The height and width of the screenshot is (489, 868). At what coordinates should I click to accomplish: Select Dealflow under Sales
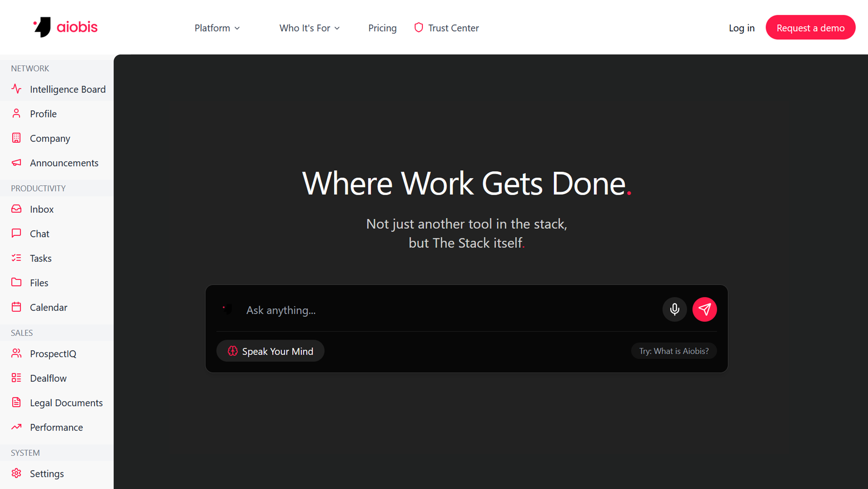57,378
